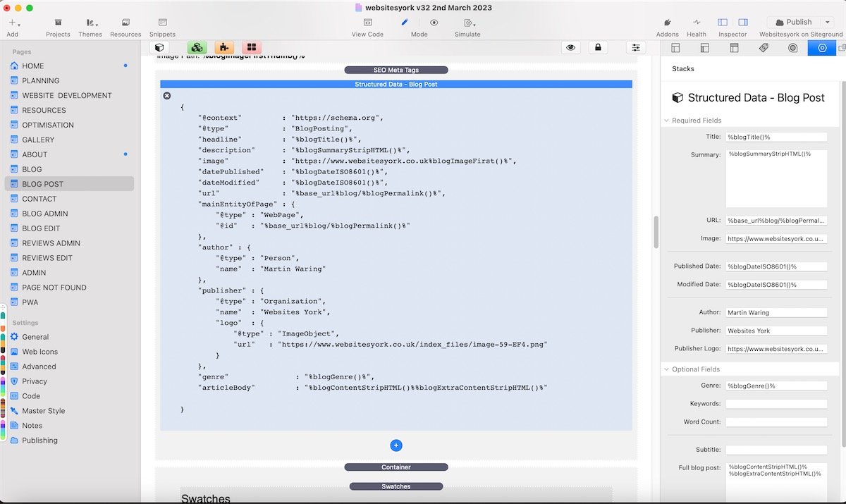This screenshot has height=504, width=846.
Task: Open the Addons manager
Action: [x=667, y=27]
